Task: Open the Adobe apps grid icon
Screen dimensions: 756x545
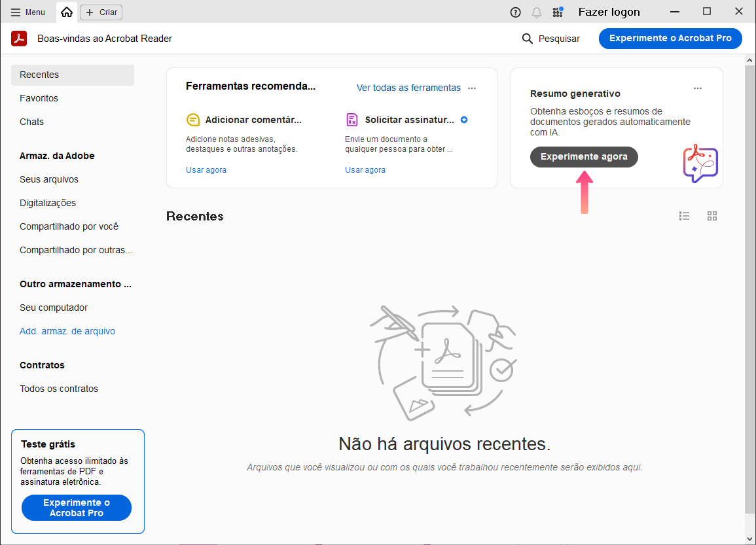Action: click(558, 12)
